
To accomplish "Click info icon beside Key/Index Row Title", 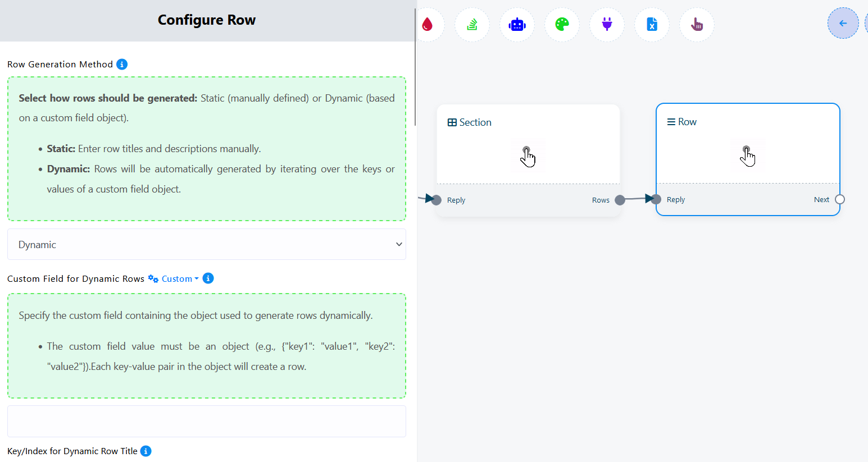I will pyautogui.click(x=146, y=451).
